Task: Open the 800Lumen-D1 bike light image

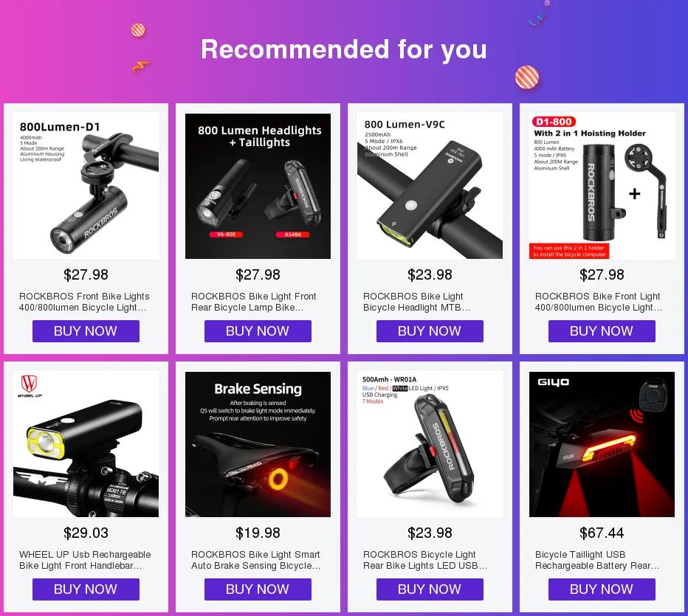Action: click(x=86, y=186)
